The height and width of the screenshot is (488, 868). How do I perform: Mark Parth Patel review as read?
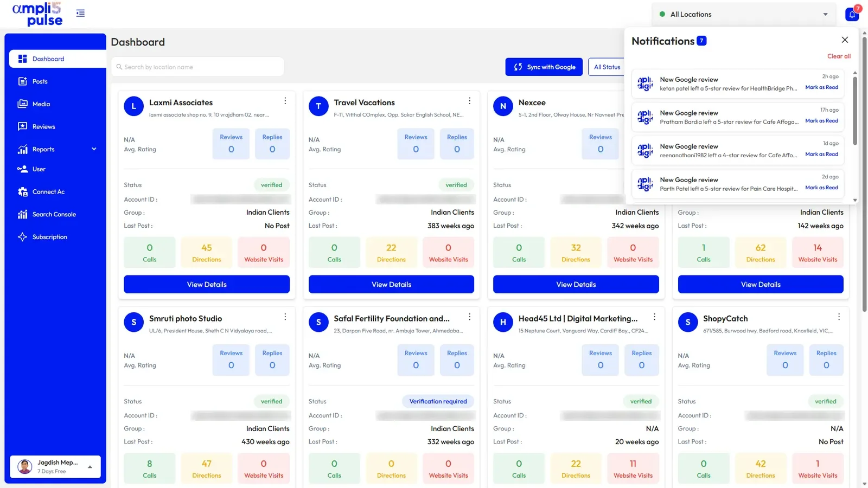click(821, 188)
